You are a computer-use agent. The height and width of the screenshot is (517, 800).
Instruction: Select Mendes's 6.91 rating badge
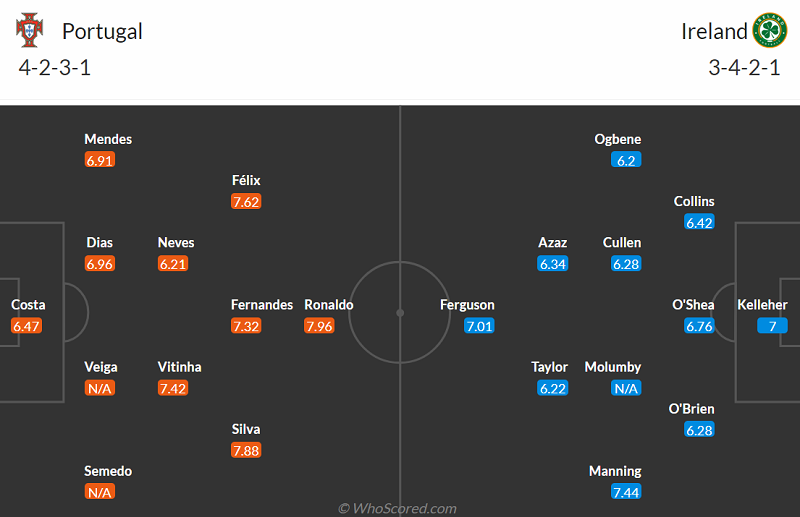tap(100, 160)
